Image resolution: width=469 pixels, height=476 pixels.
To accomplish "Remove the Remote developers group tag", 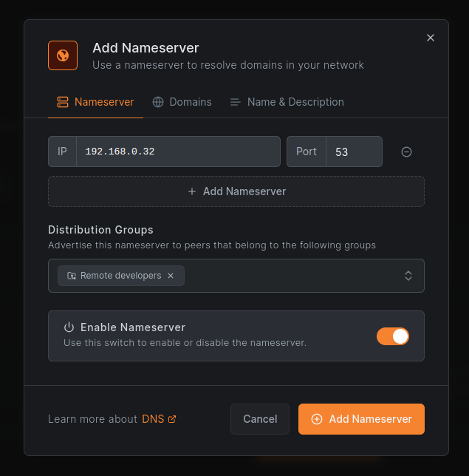I will click(x=171, y=276).
